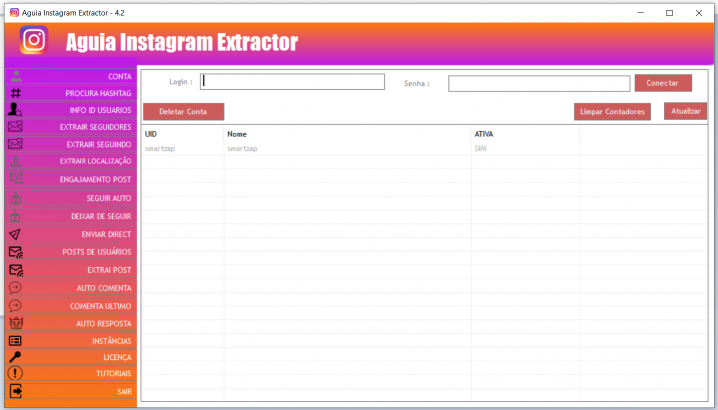Viewport: 718px width, 410px height.
Task: Click smartzap in the Nome column
Action: pos(242,148)
